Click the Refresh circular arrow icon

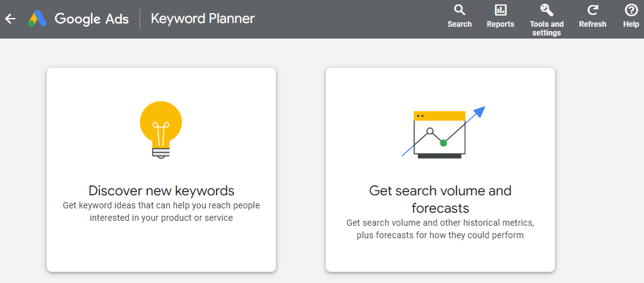pos(592,10)
